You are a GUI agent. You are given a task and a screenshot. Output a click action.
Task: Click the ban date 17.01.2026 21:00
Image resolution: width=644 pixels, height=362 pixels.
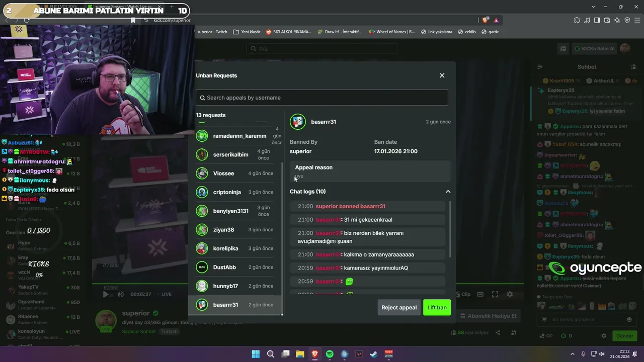(395, 151)
